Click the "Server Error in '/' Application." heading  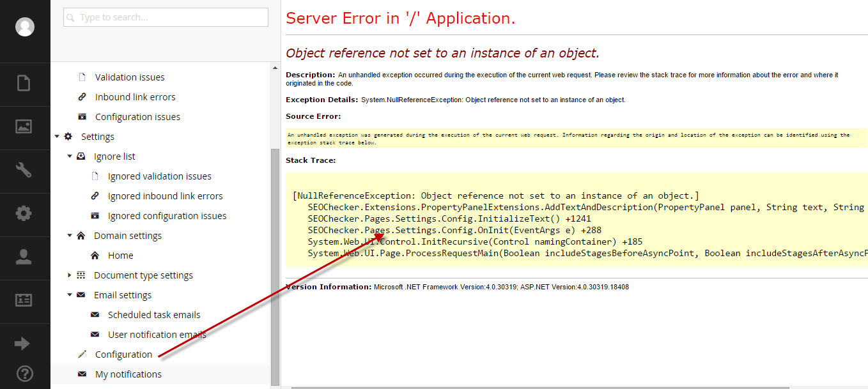point(401,19)
